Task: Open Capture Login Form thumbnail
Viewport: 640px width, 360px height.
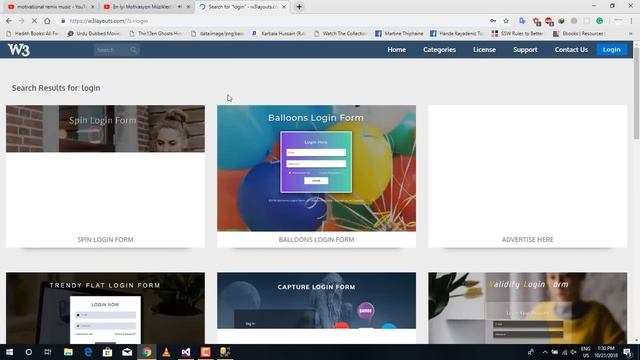Action: coord(316,301)
